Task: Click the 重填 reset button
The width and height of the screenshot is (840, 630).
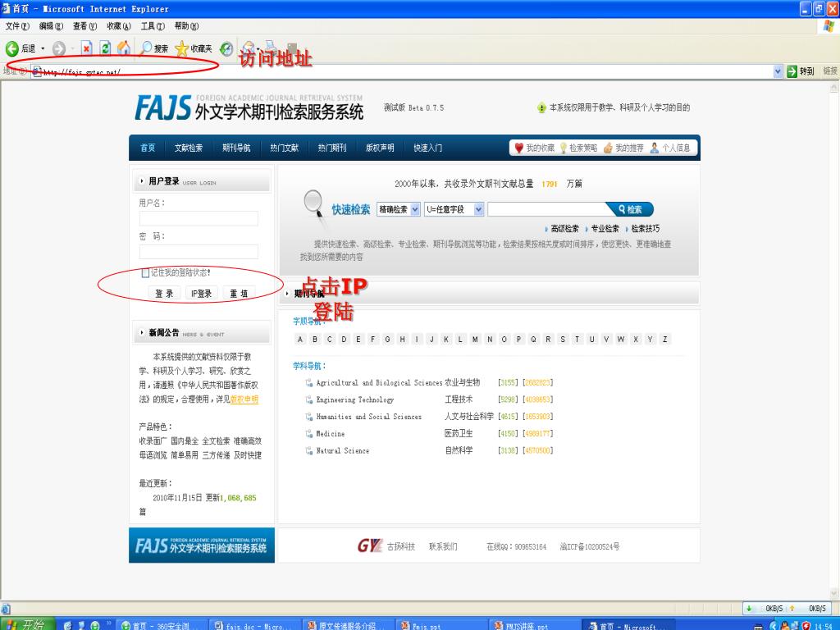Action: (x=239, y=294)
